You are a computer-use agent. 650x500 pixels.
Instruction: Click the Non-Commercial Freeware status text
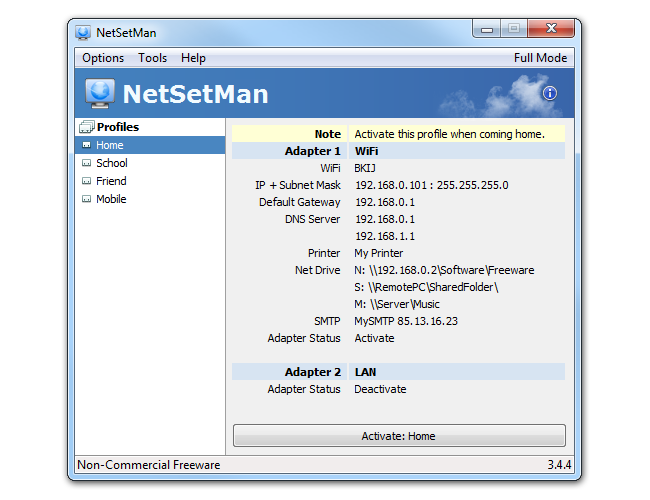(148, 465)
